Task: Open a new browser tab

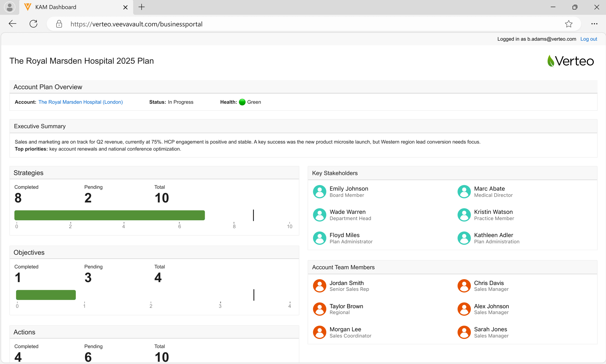Action: click(x=142, y=7)
